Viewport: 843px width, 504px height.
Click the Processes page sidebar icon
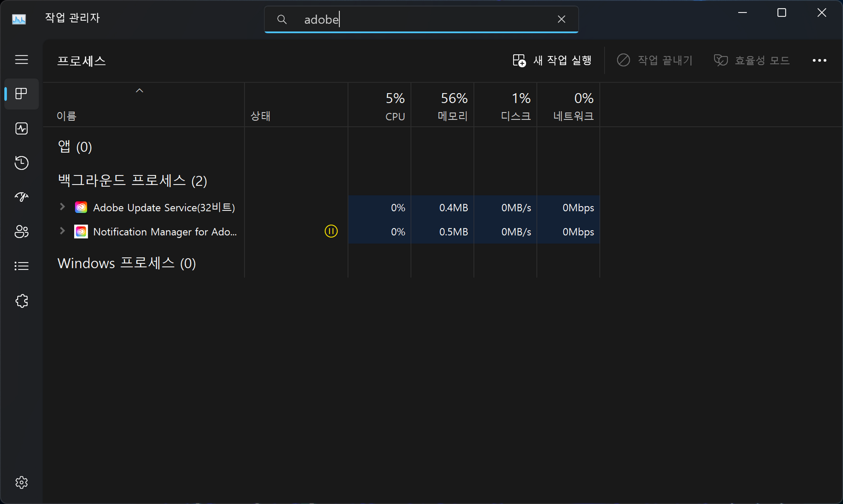pos(21,94)
